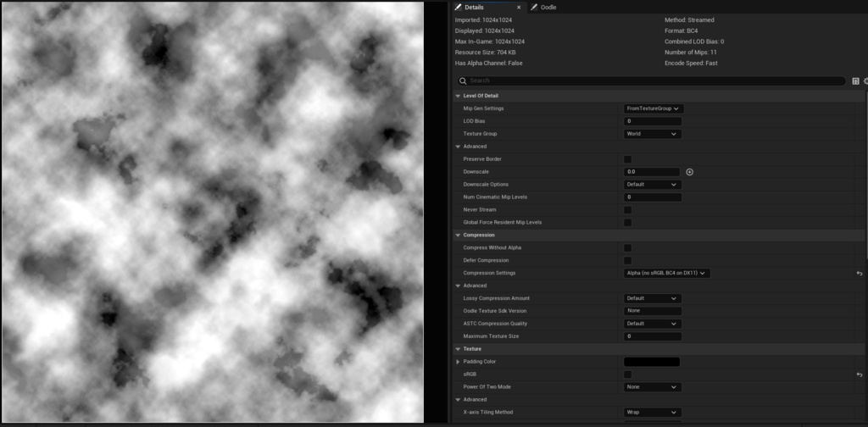Open the Lossy Compression Amount dropdown

click(x=652, y=299)
